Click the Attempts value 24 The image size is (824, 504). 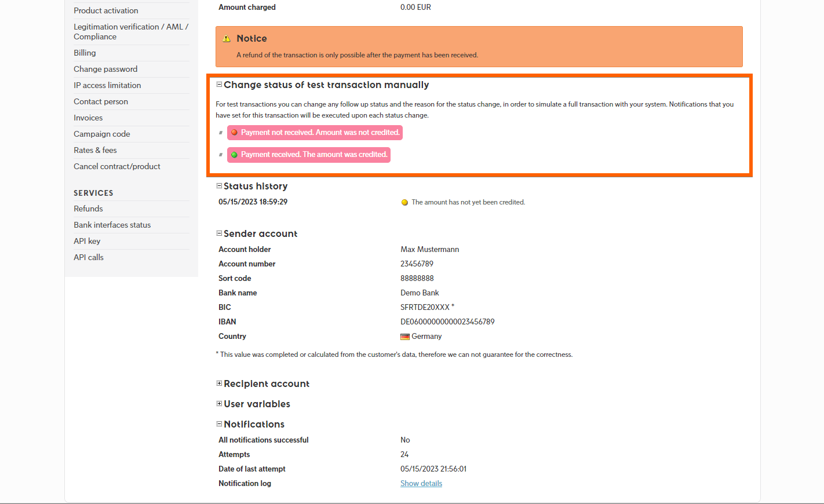pos(404,454)
